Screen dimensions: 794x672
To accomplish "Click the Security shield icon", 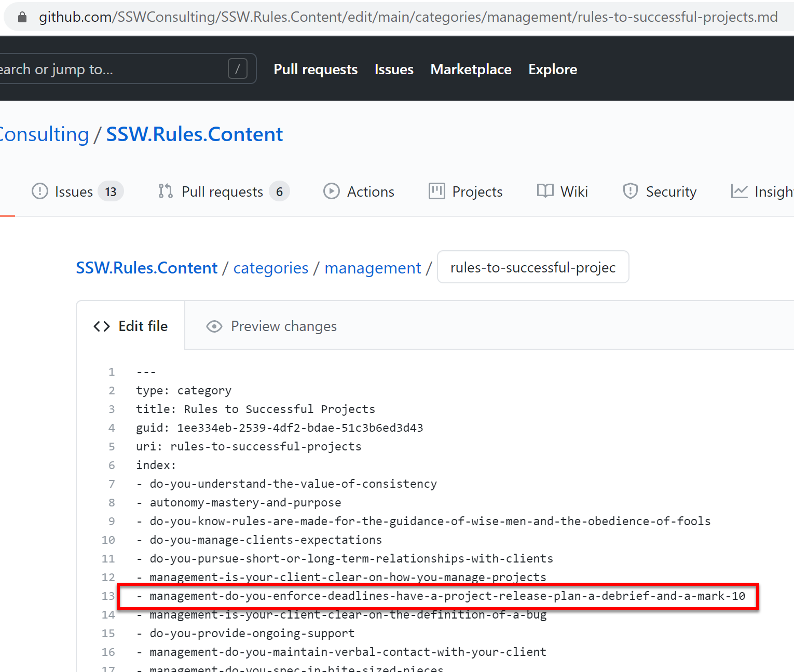I will pyautogui.click(x=631, y=191).
